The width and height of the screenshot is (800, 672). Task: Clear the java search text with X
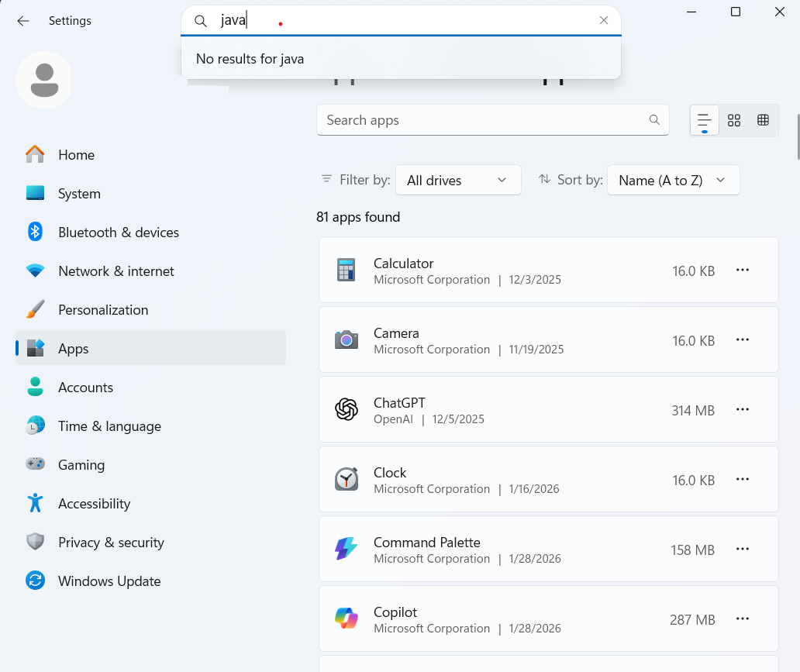tap(604, 21)
